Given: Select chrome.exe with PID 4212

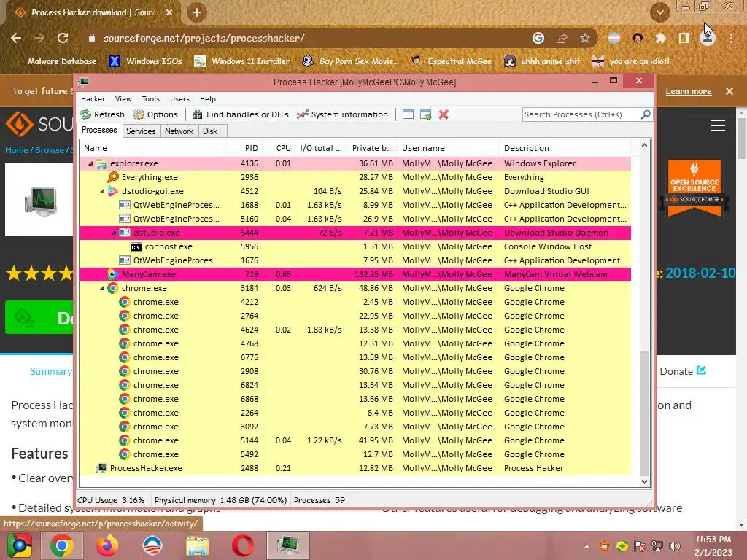Looking at the screenshot, I should click(355, 302).
